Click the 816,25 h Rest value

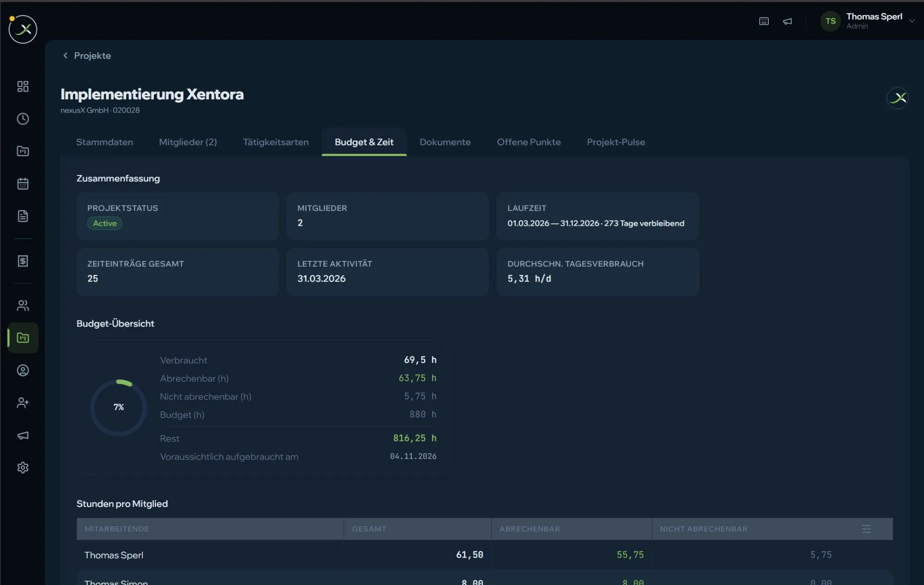pos(414,438)
